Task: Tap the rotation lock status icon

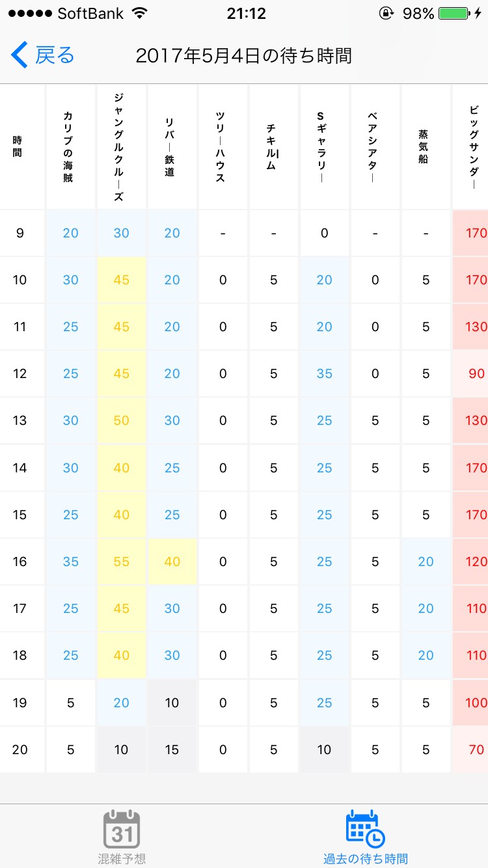Action: (x=386, y=13)
